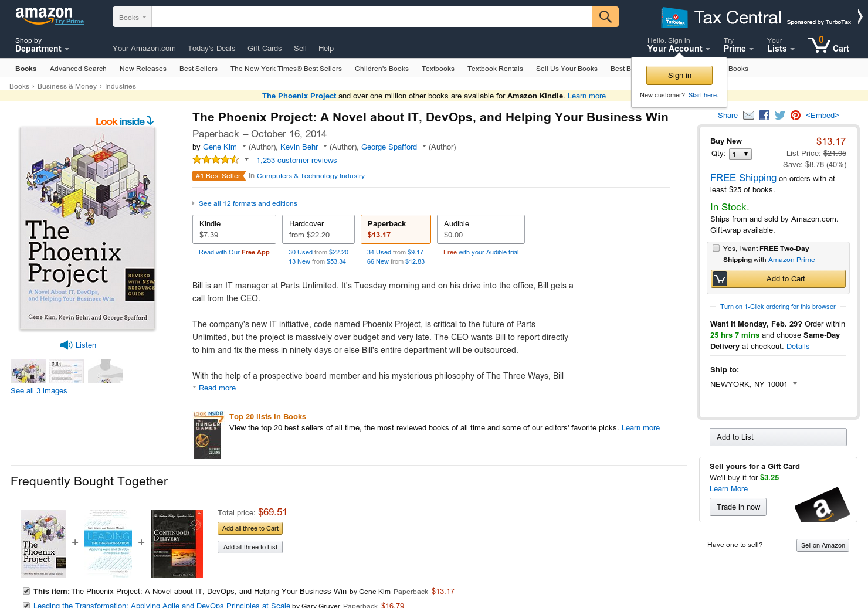Click Sell on Amazon button
Image resolution: width=868 pixels, height=608 pixels.
(823, 545)
